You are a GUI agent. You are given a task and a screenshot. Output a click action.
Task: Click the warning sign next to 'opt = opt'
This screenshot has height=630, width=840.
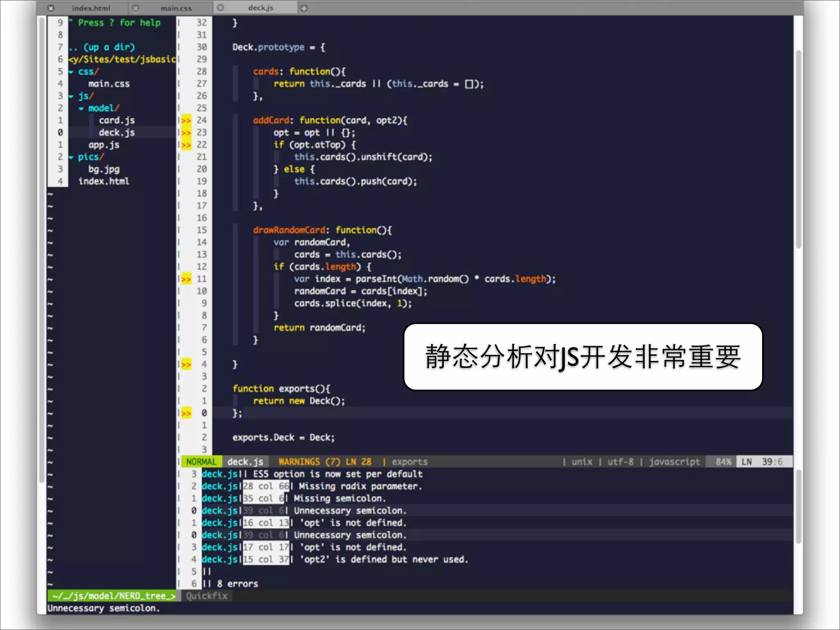click(186, 132)
